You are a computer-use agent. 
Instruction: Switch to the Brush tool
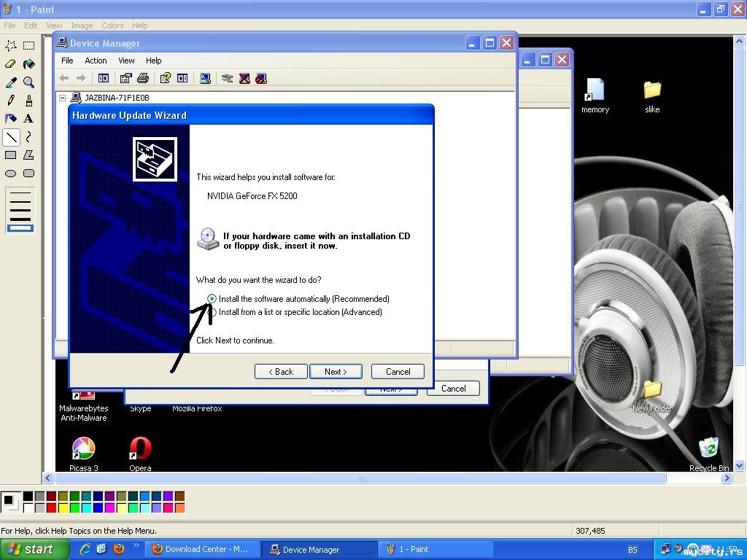click(x=28, y=101)
